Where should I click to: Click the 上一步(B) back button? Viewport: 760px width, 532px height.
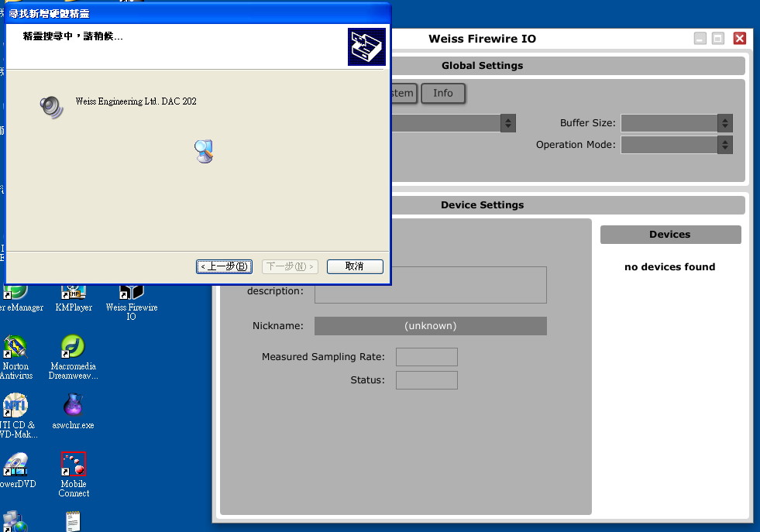(x=224, y=266)
